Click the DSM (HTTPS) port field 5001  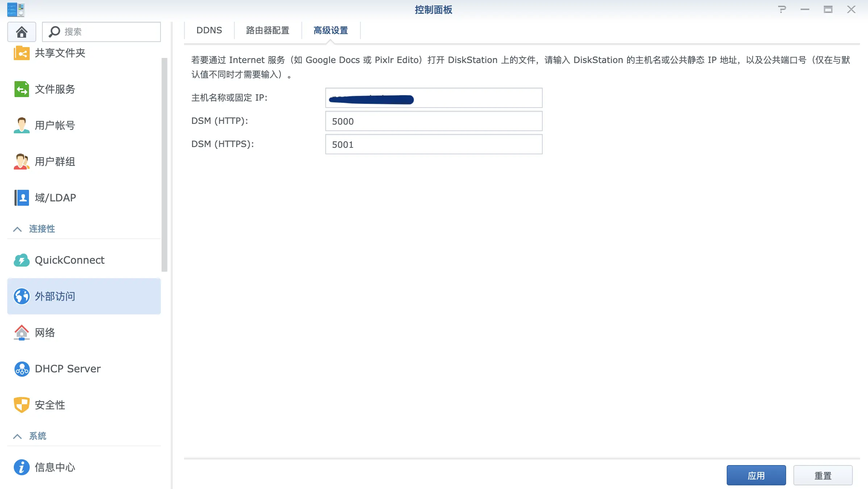coord(434,144)
